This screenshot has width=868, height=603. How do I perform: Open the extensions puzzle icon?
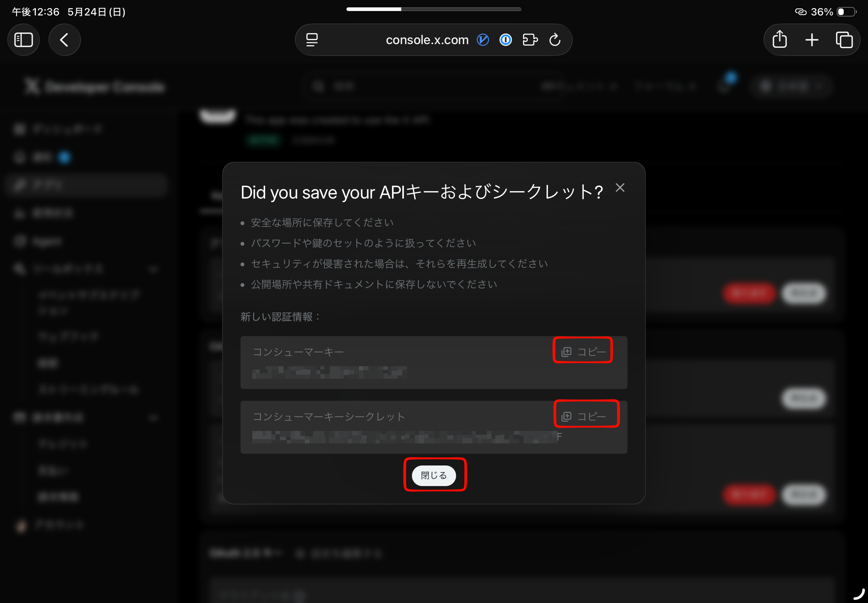pyautogui.click(x=530, y=40)
